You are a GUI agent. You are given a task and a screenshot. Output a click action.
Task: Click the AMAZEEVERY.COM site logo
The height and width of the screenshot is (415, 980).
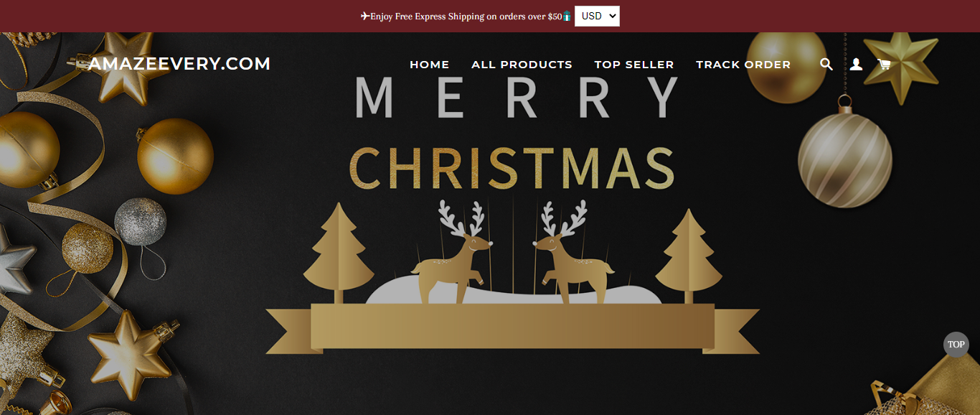point(179,64)
